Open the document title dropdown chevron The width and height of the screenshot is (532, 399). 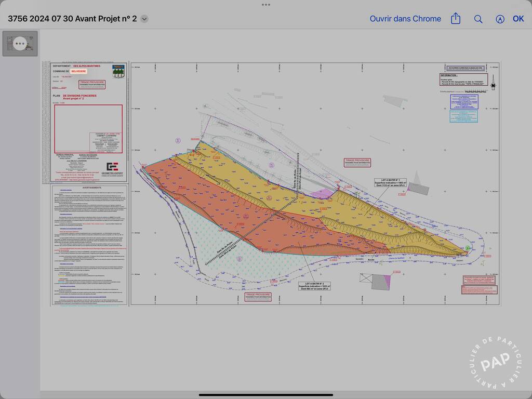click(144, 19)
